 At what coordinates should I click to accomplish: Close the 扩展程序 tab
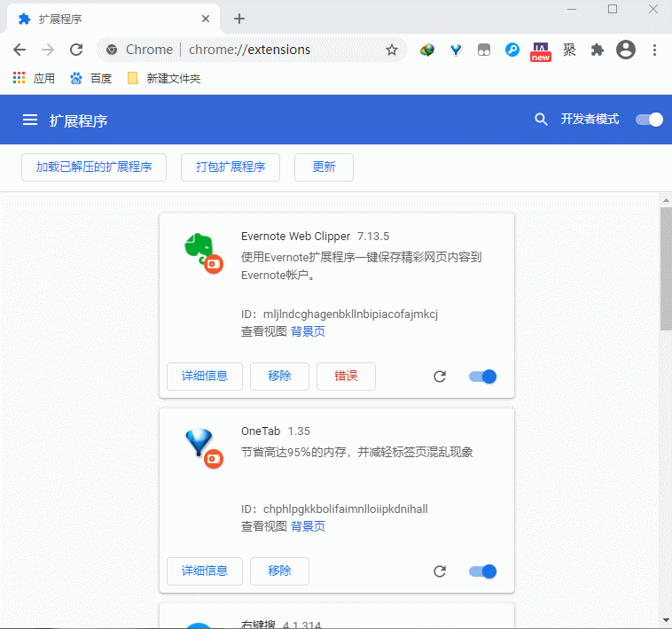point(206,19)
